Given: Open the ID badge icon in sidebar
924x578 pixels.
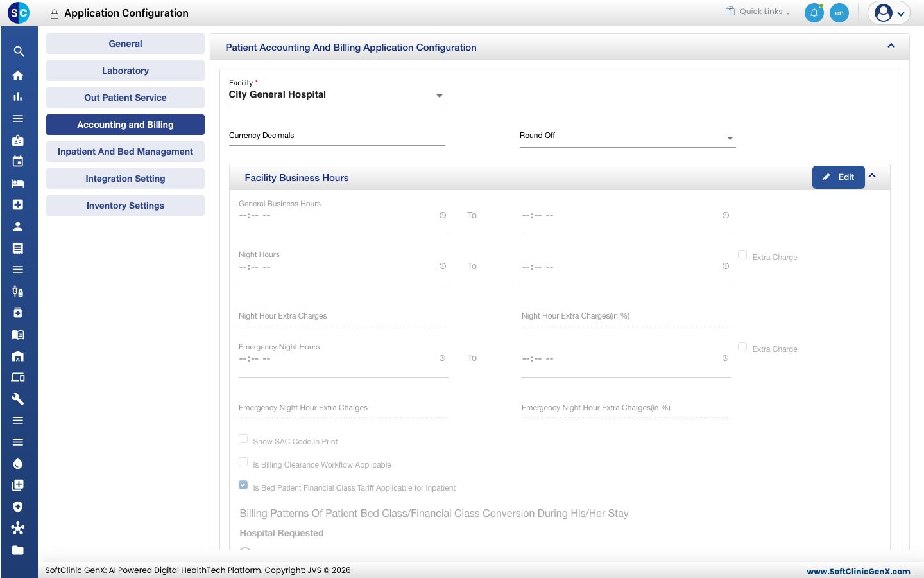Looking at the screenshot, I should pos(18,140).
